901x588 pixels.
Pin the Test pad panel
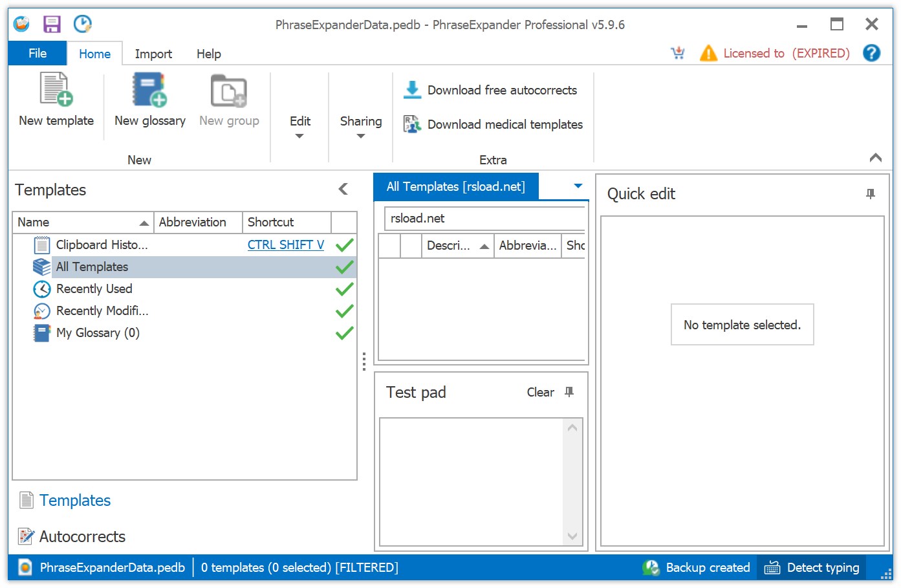[x=569, y=392]
